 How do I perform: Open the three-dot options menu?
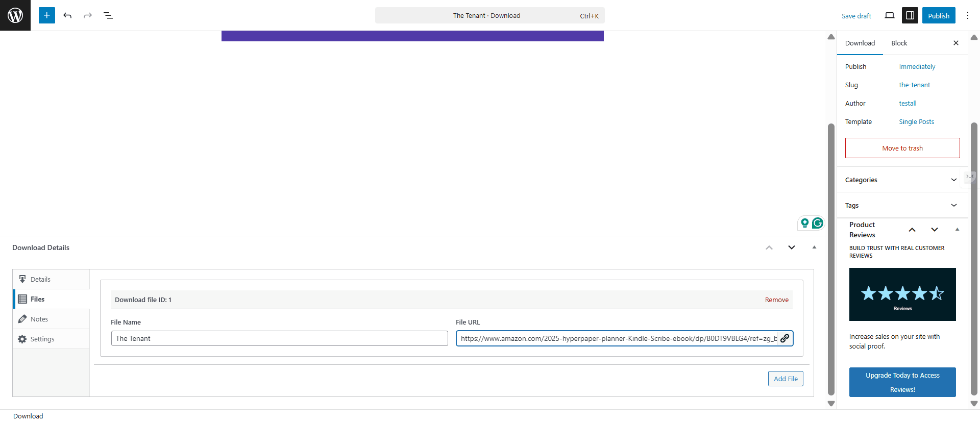968,15
